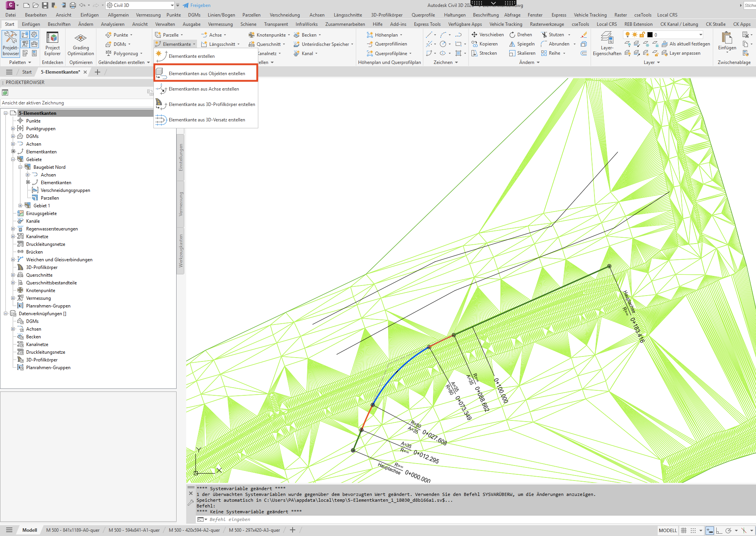Activate the Drehen (rotate) tool
Viewport: 756px width, 536px height.
tap(520, 35)
